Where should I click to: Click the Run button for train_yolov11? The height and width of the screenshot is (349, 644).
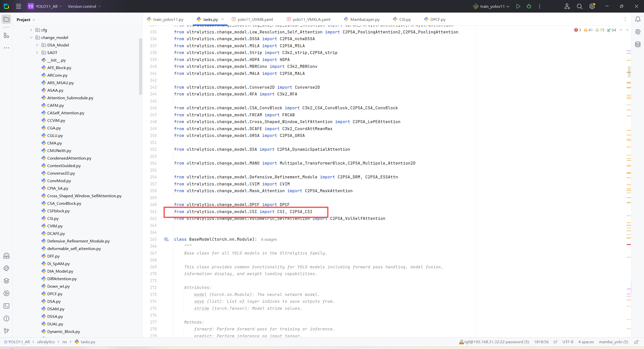(x=518, y=6)
